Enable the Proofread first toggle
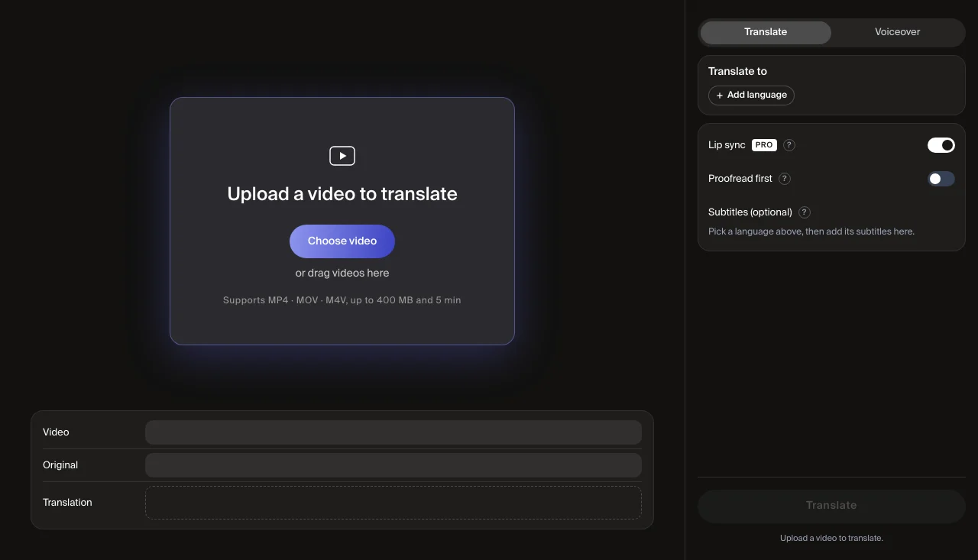 [941, 179]
